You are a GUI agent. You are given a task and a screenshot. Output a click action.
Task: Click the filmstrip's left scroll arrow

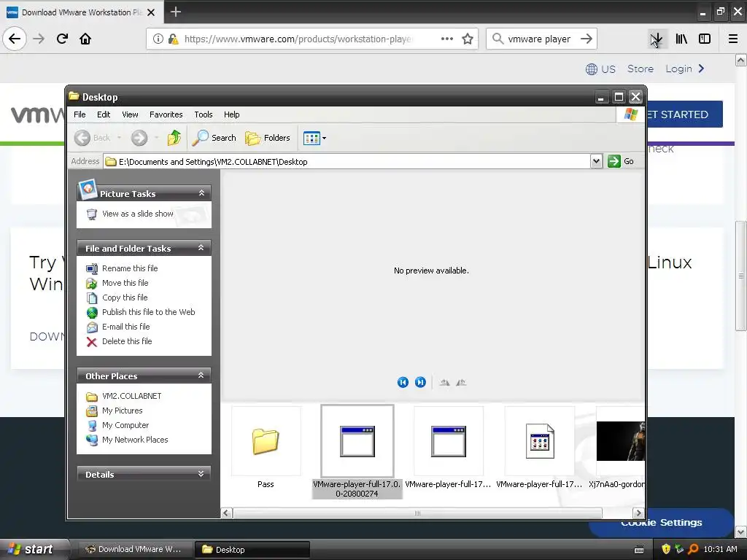tap(226, 513)
